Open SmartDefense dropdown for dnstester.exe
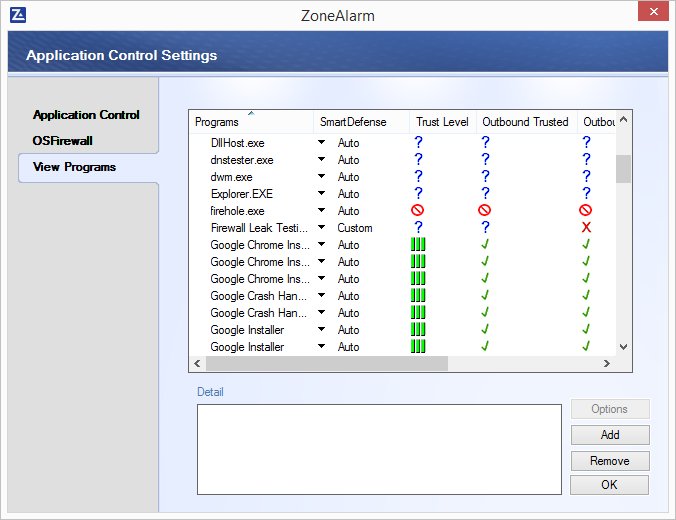This screenshot has width=676, height=520. (x=321, y=159)
